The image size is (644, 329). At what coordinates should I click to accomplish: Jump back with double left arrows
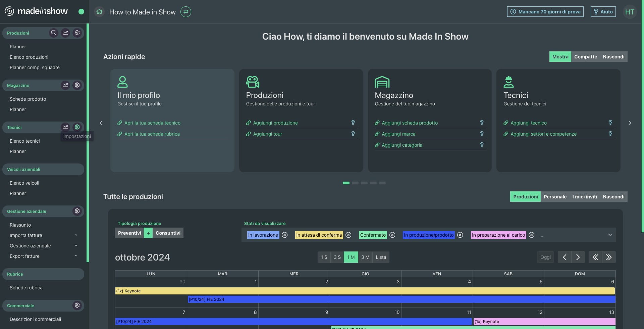(595, 257)
